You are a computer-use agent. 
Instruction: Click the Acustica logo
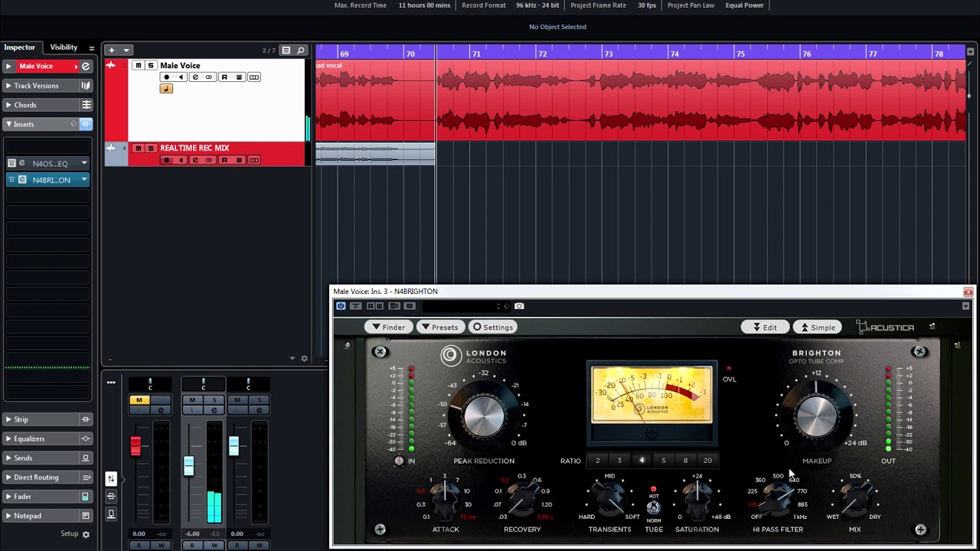pos(886,328)
